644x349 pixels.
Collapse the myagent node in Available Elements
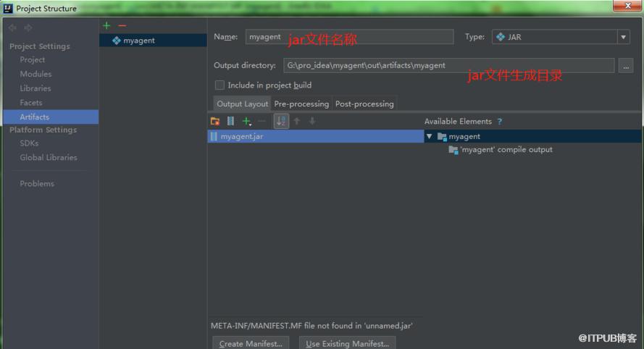click(x=429, y=136)
